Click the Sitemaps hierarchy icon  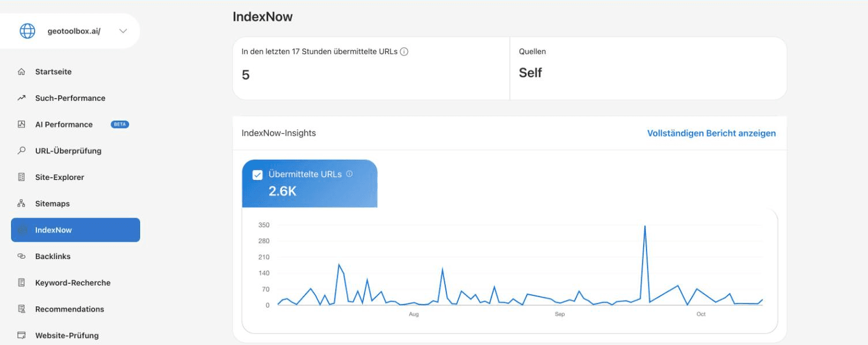tap(21, 204)
